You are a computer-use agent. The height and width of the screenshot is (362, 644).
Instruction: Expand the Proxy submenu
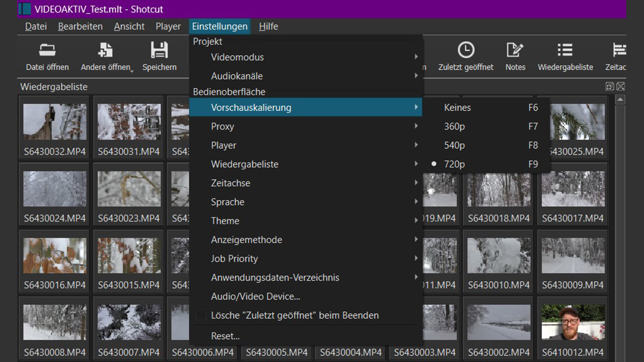pyautogui.click(x=222, y=126)
